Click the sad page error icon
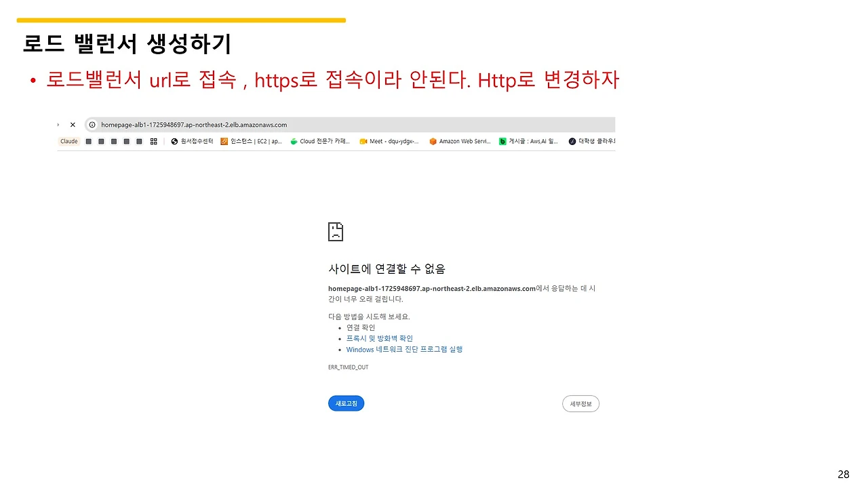This screenshot has height=488, width=868. coord(336,231)
